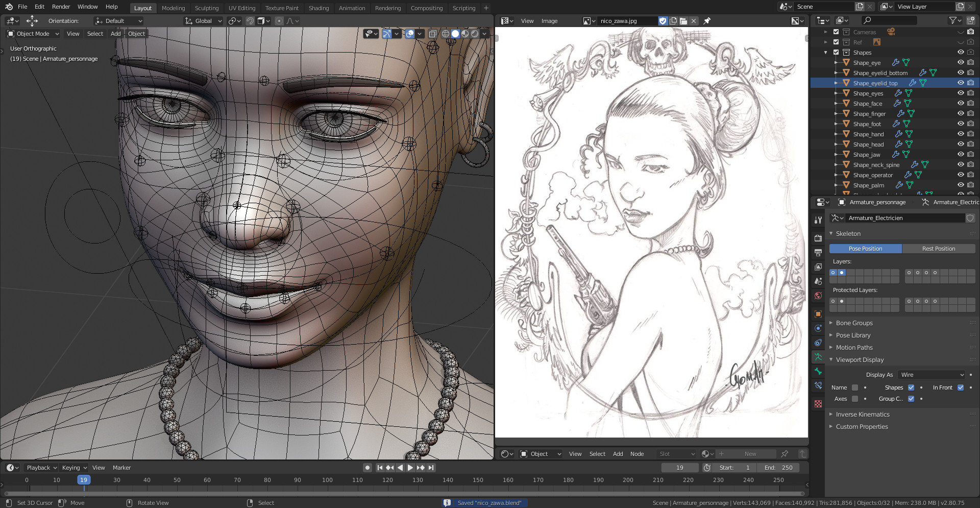This screenshot has width=980, height=508.
Task: Open Object Mode dropdown
Action: click(x=33, y=34)
